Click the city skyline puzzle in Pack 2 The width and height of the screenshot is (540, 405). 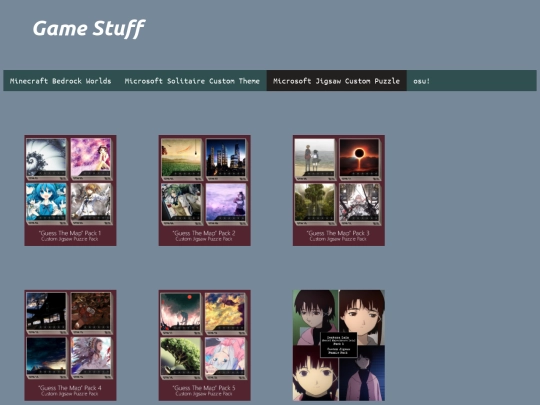click(x=226, y=159)
